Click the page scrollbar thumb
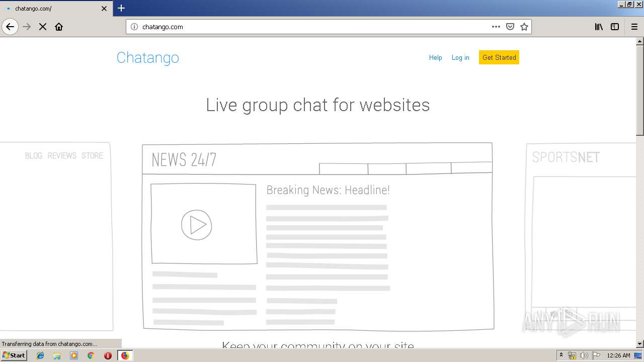 click(x=640, y=90)
